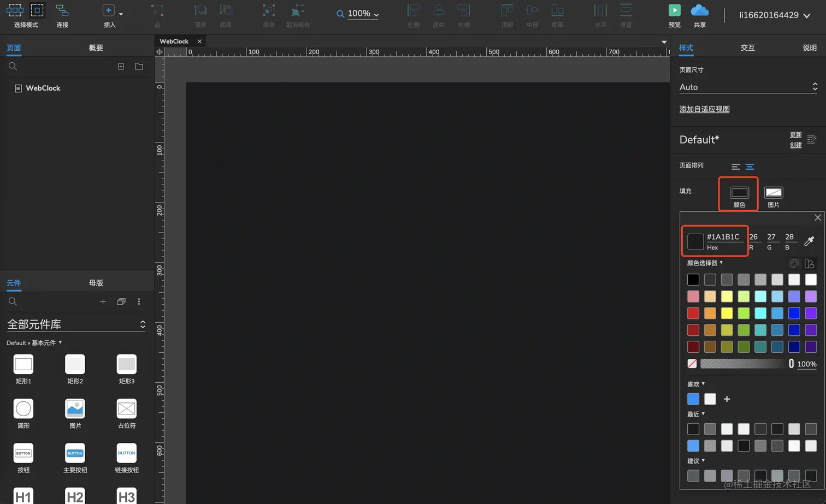The height and width of the screenshot is (504, 826).
Task: Open the style manager icon beside Default*
Action: [x=812, y=140]
